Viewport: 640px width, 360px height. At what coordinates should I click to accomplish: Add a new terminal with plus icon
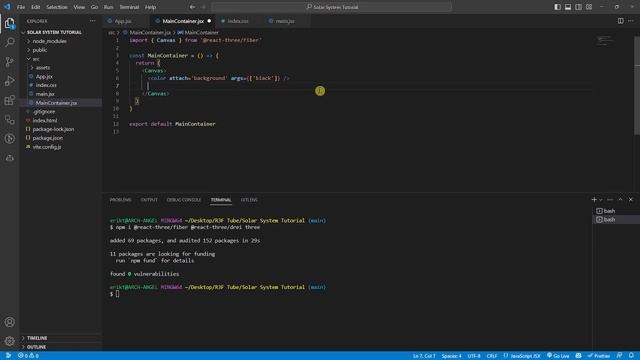(594, 200)
